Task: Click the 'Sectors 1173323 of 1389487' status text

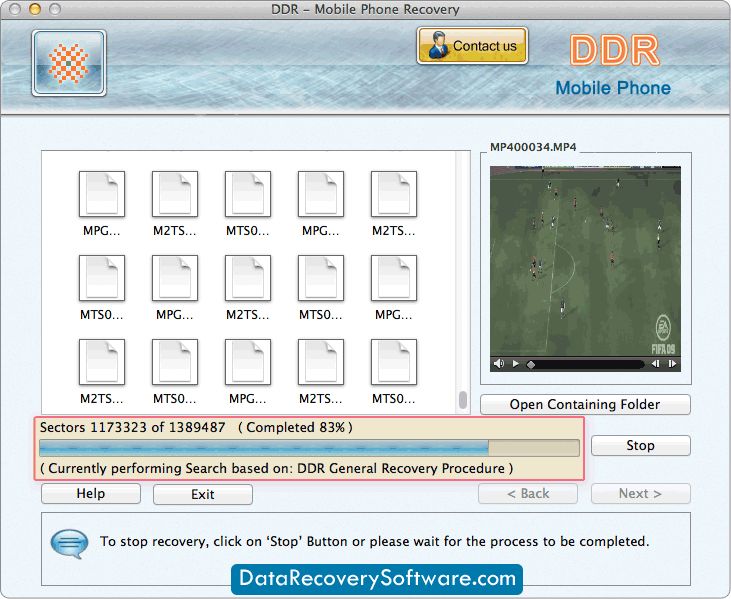Action: (132, 427)
